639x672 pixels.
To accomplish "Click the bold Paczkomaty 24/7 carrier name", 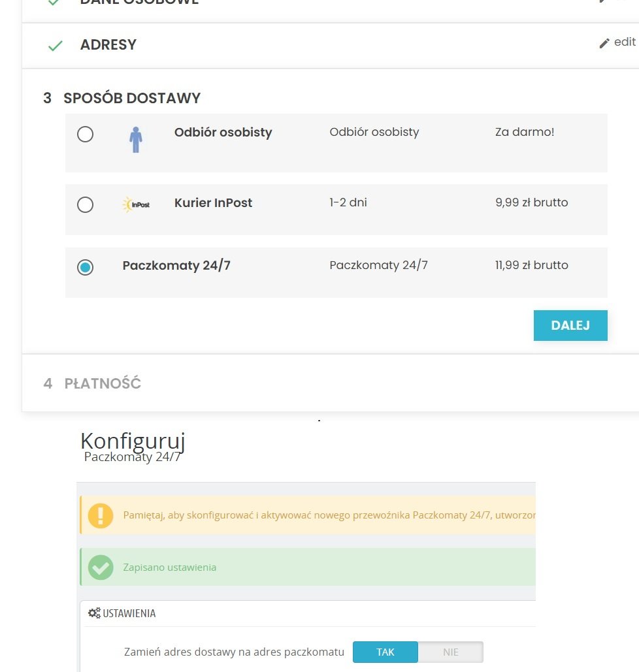I will point(176,266).
